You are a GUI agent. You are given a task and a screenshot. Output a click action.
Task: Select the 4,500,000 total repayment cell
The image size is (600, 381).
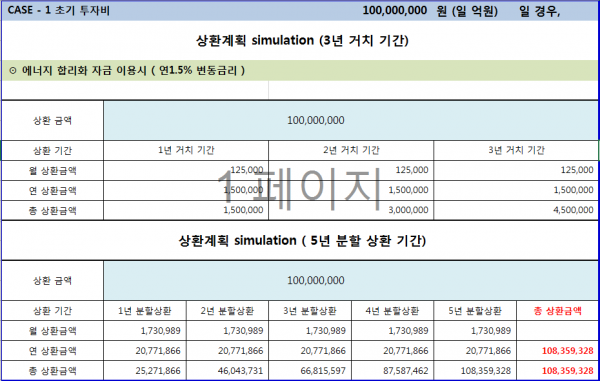point(516,210)
